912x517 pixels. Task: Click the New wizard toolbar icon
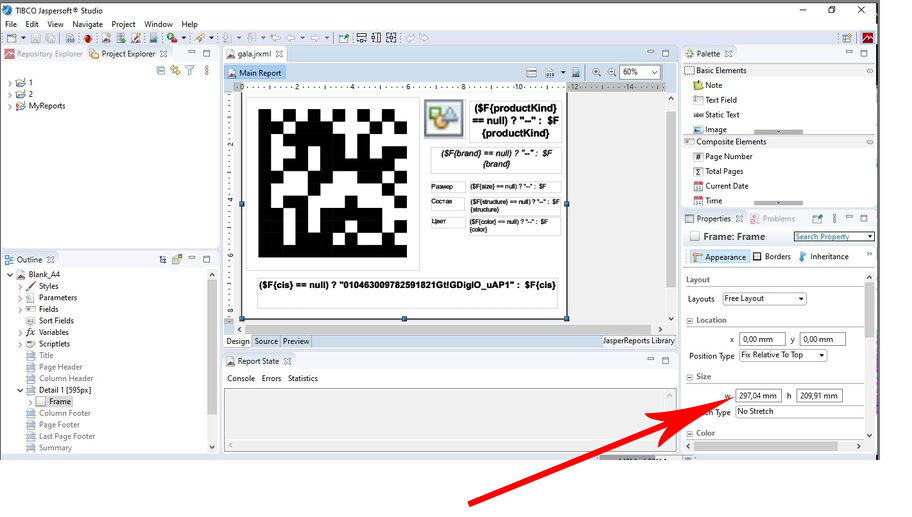click(12, 38)
